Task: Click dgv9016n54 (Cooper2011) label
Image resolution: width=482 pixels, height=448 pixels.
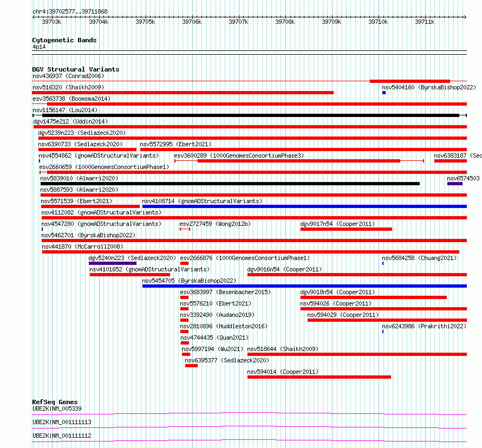Action: (x=284, y=269)
